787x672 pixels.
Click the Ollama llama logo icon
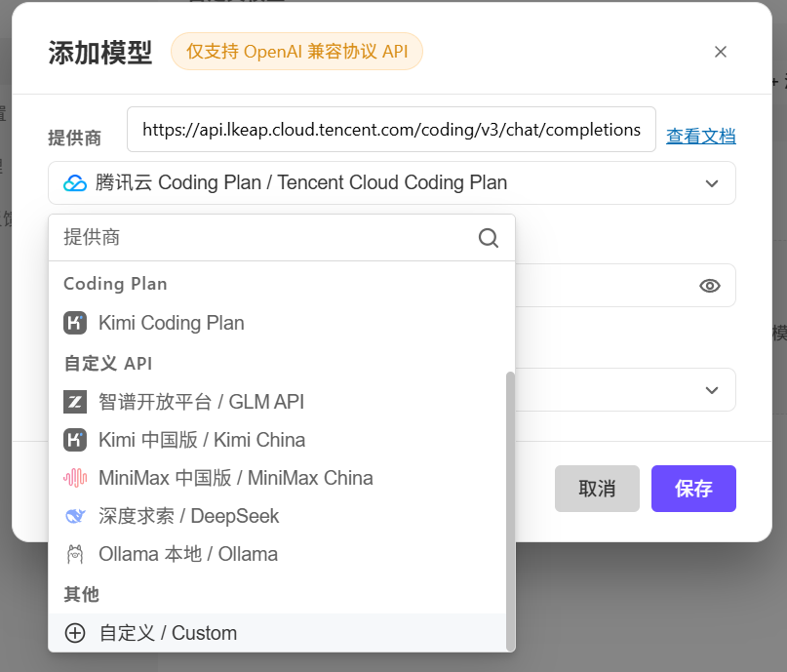click(x=75, y=554)
